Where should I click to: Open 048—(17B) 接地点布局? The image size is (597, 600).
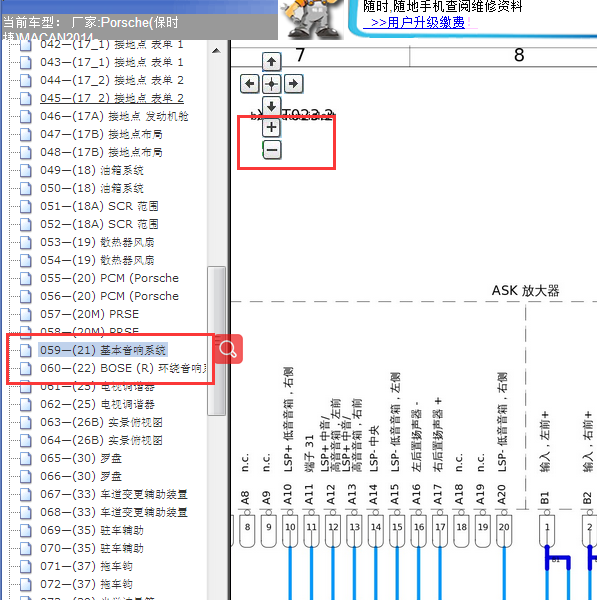click(101, 152)
